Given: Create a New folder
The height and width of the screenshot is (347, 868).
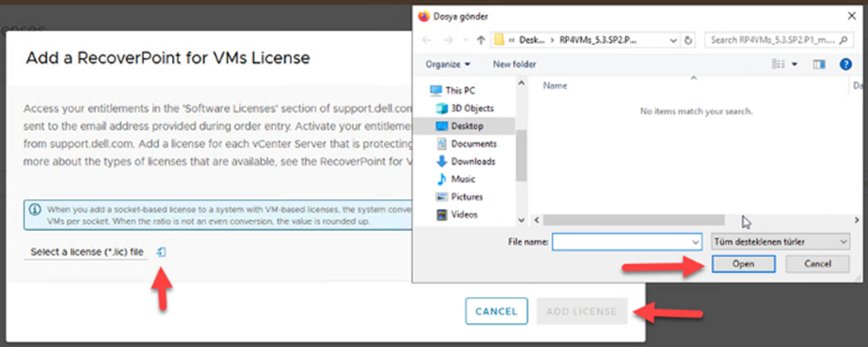Looking at the screenshot, I should (x=514, y=64).
